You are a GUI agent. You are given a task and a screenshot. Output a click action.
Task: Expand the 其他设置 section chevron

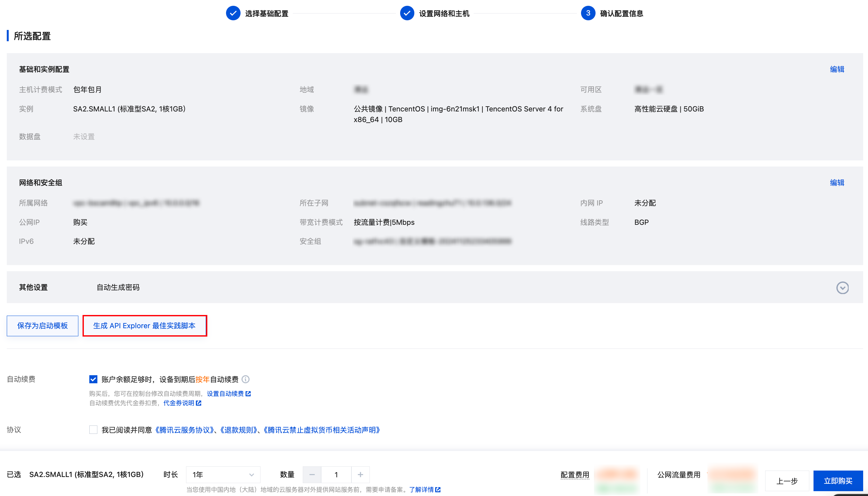pyautogui.click(x=843, y=288)
